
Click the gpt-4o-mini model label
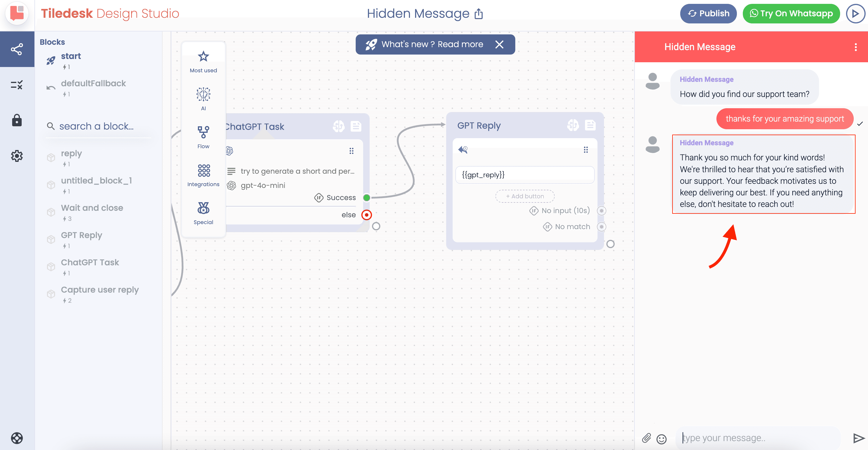click(263, 185)
